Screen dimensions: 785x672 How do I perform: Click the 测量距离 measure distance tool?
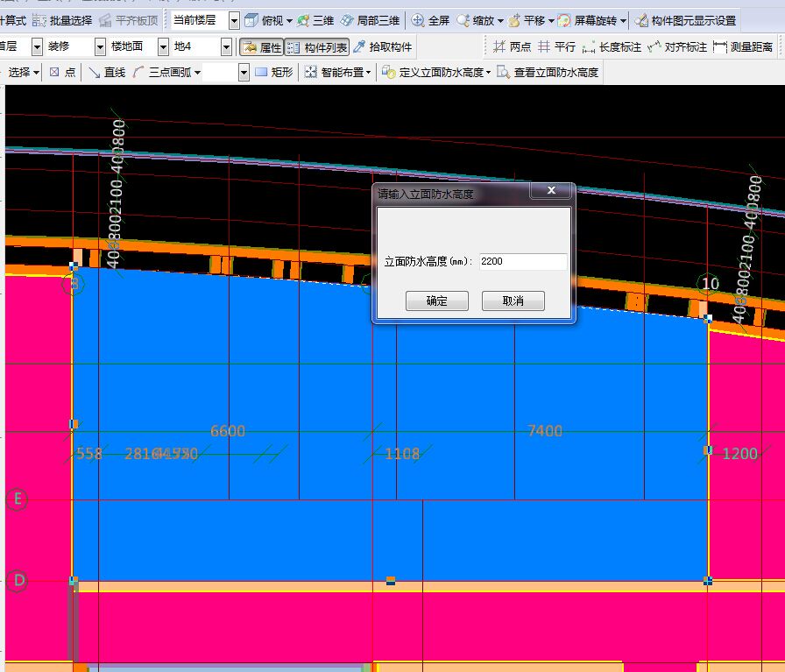[x=744, y=47]
